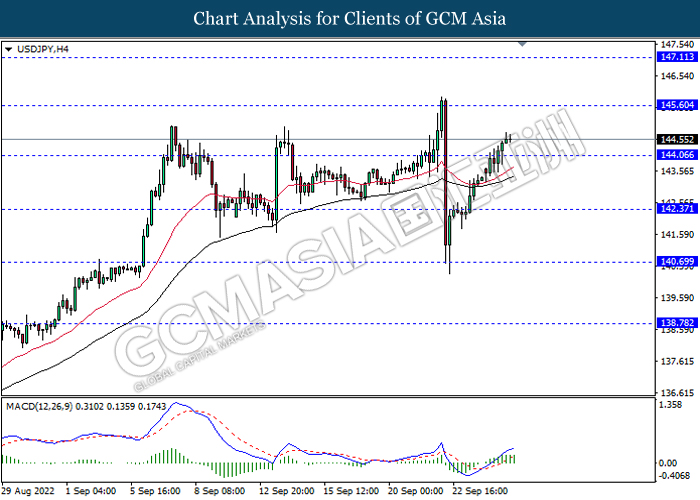
Task: Click the 143.565 price axis value
Action: (678, 171)
